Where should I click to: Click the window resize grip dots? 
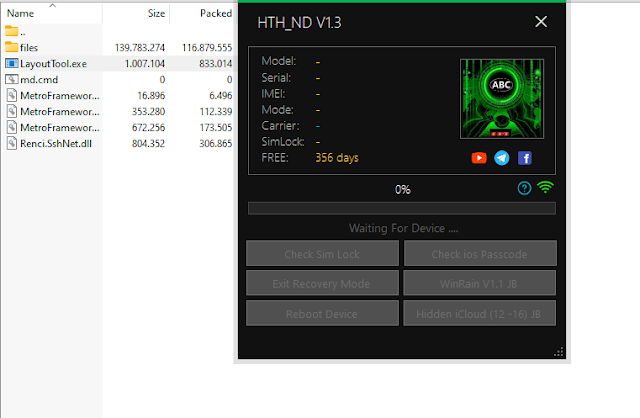(x=559, y=352)
